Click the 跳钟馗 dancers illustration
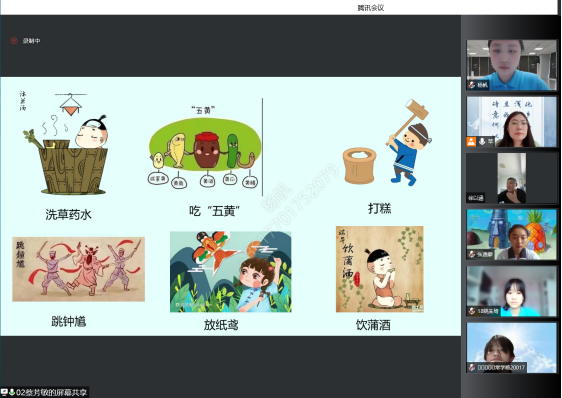Image resolution: width=562 pixels, height=398 pixels. tap(78, 269)
